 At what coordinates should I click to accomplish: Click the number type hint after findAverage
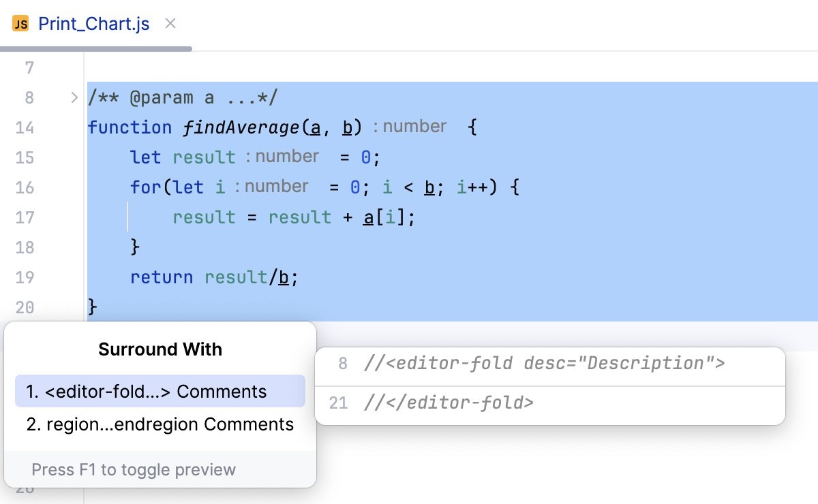414,127
